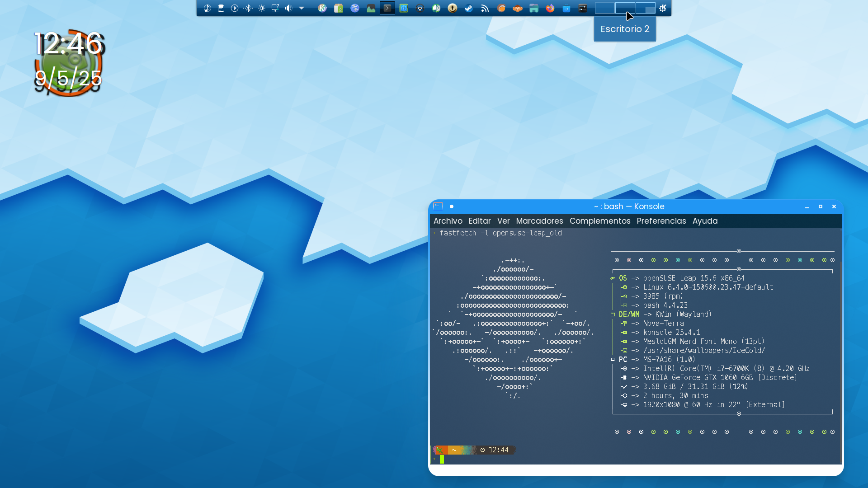Launch the monkey face app icon
The image size is (868, 488).
[x=518, y=8]
